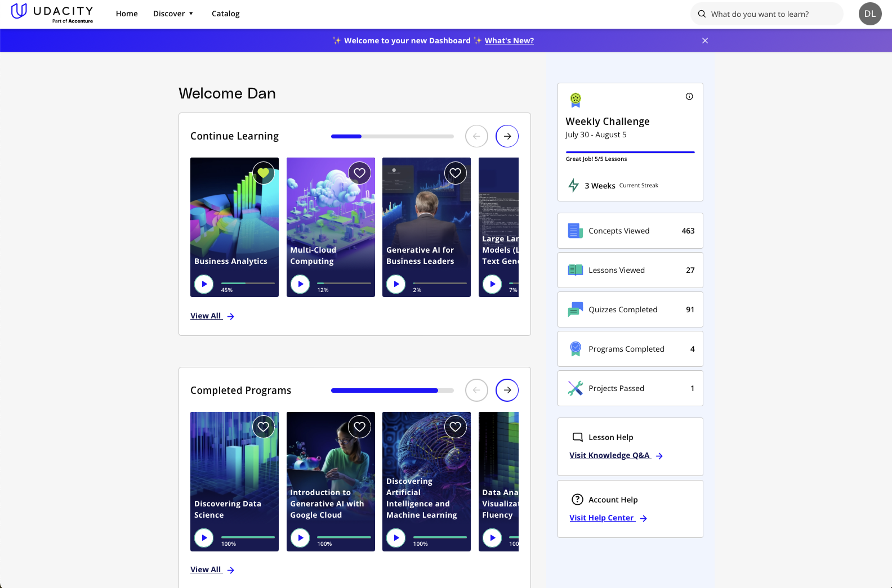Screen dimensions: 892x588
Task: Click the streak lightning bolt icon
Action: point(573,185)
